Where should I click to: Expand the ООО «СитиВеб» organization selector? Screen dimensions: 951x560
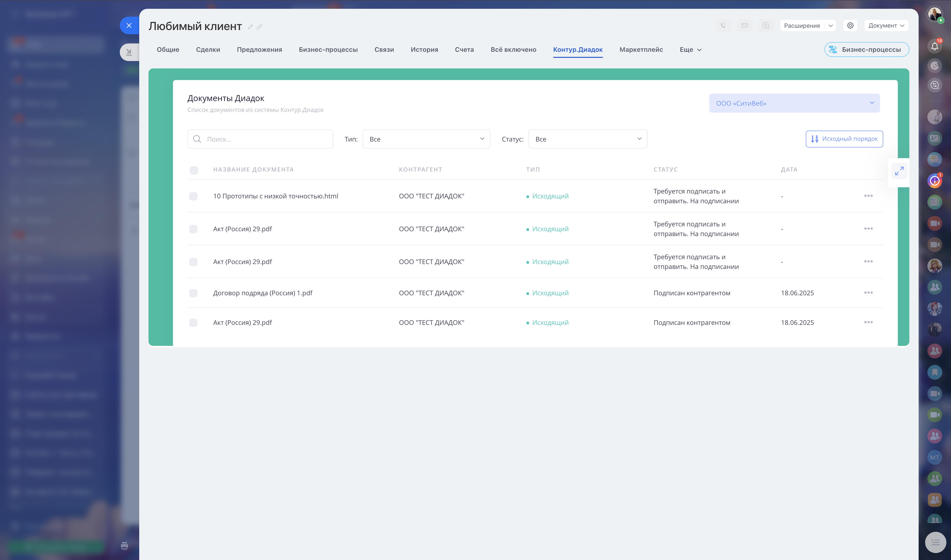pyautogui.click(x=794, y=103)
